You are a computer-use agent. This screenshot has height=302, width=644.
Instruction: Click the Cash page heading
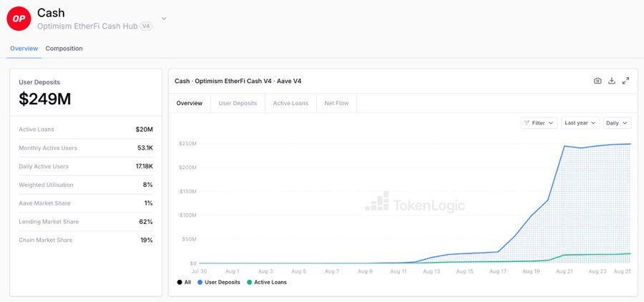[x=51, y=13]
